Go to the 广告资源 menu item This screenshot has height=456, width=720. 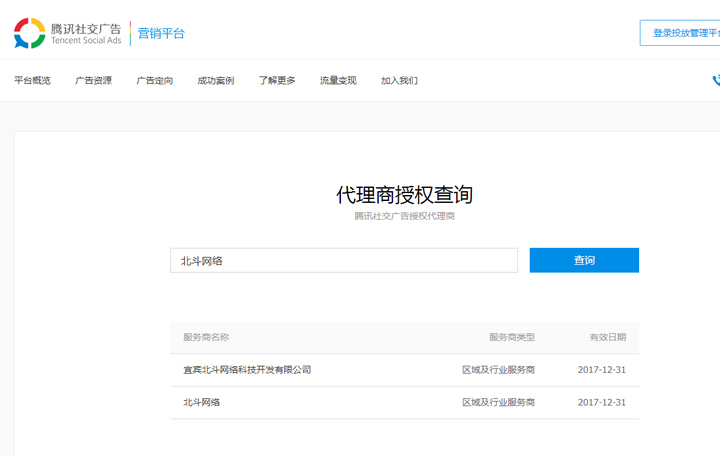[93, 81]
